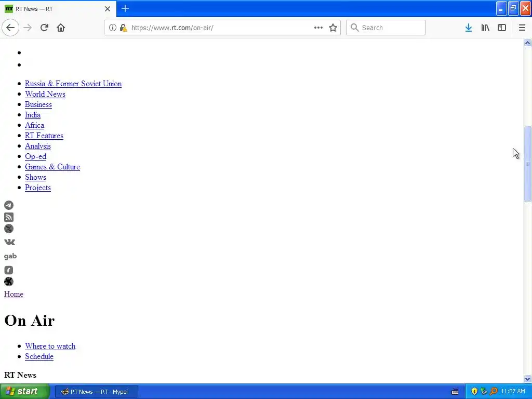
Task: Open the Library icon in toolbar
Action: pyautogui.click(x=485, y=28)
